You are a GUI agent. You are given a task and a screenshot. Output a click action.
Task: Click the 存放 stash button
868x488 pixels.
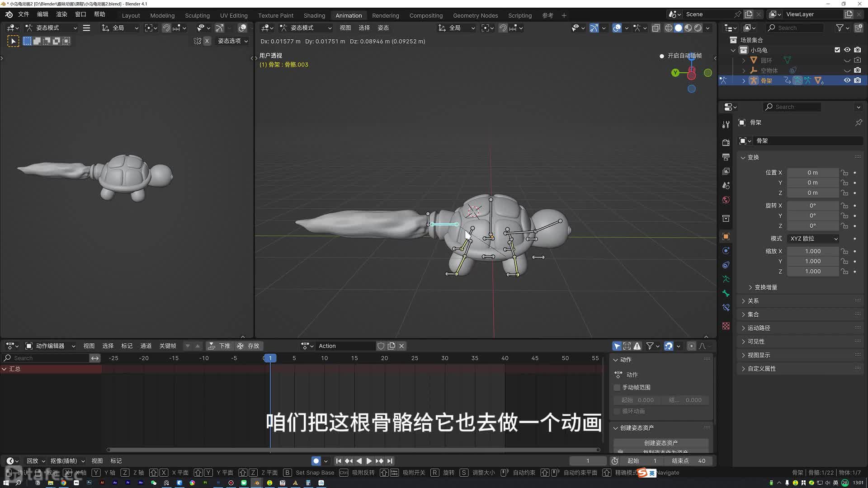pos(248,346)
